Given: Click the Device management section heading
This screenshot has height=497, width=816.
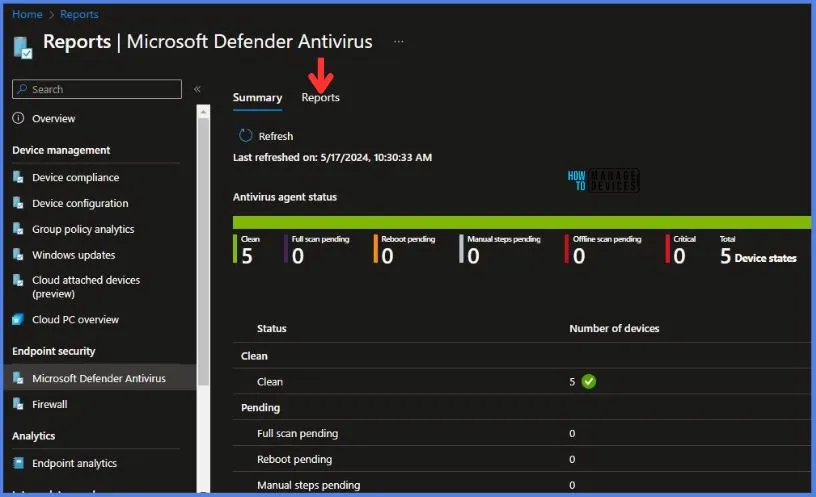Looking at the screenshot, I should point(61,150).
